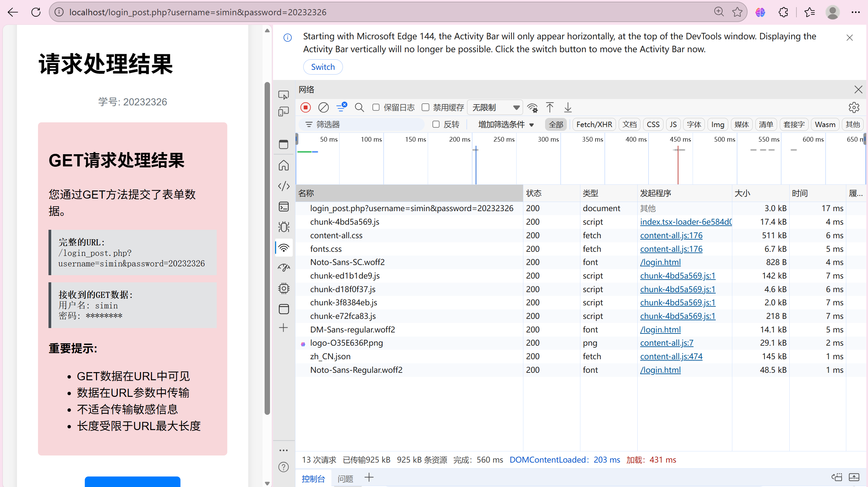Click the export HAR download icon
Screen dimensions: 868x487
(x=568, y=108)
